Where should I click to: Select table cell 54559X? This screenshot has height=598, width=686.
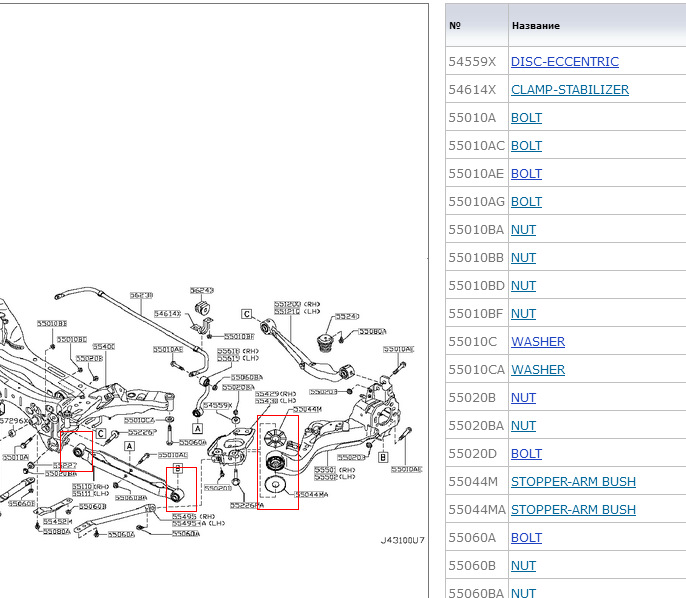pos(477,62)
